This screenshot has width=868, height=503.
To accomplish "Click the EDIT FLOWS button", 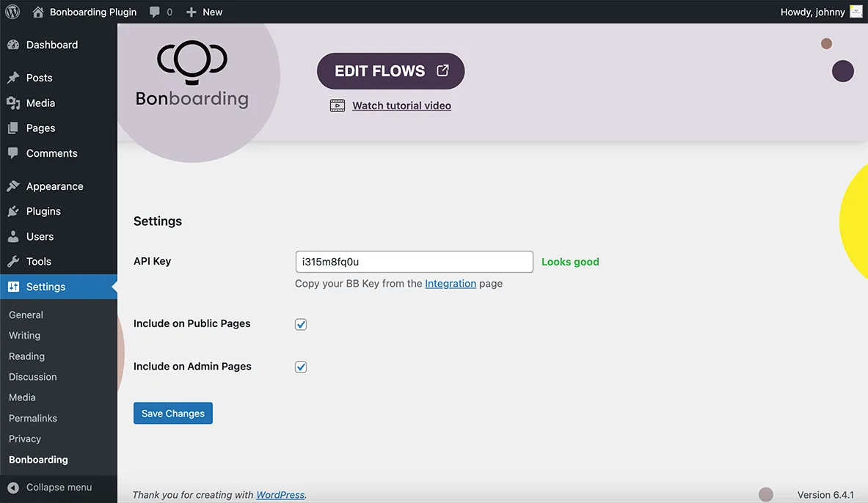I will 390,70.
